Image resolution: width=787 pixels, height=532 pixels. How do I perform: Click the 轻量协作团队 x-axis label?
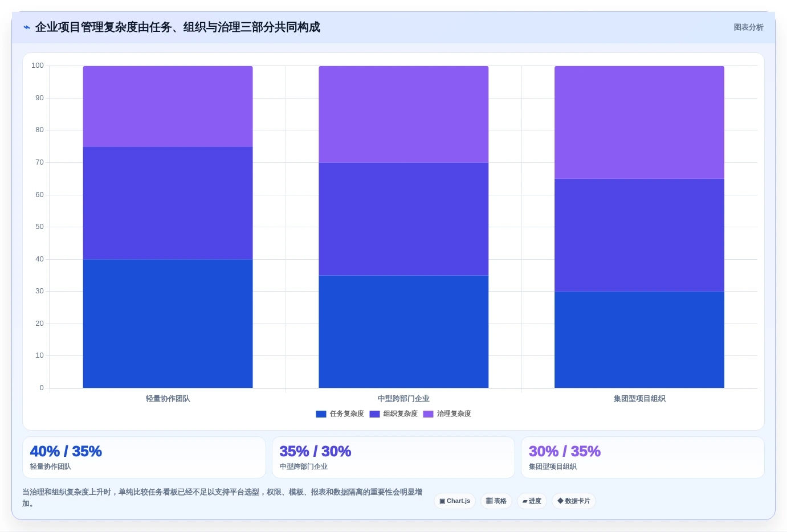point(168,399)
